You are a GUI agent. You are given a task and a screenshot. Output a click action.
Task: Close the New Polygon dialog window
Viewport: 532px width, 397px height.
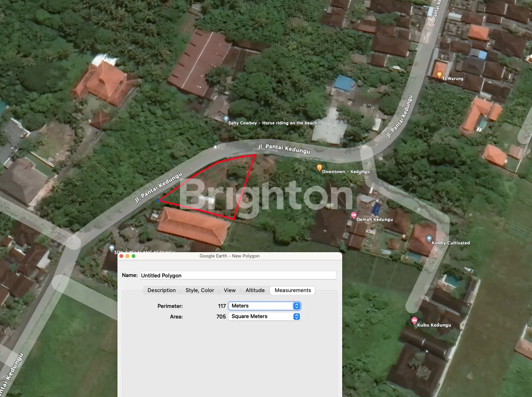point(121,256)
